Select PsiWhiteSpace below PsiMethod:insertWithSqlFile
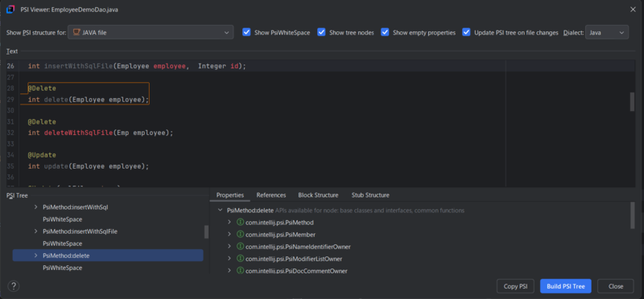644x299 pixels. (63, 244)
